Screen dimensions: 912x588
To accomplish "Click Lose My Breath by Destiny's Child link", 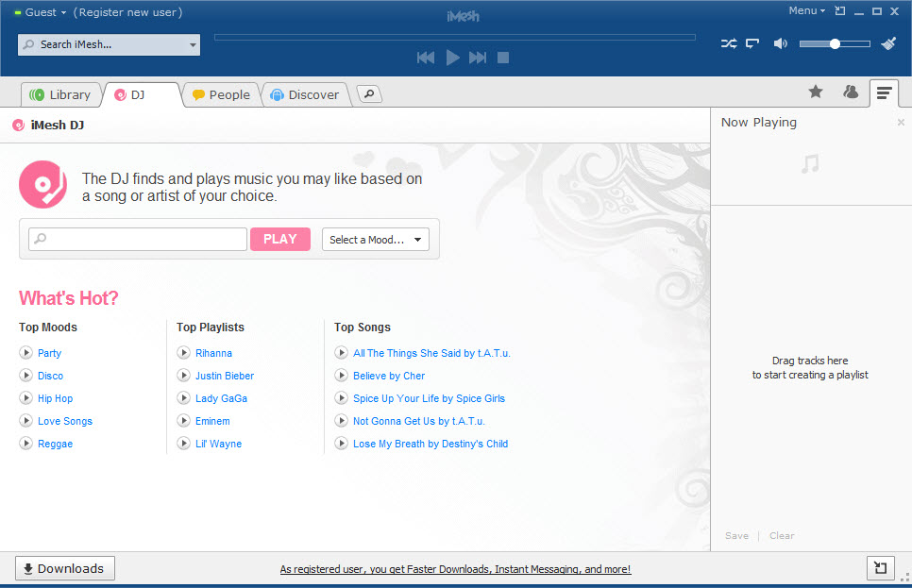I will click(x=431, y=444).
